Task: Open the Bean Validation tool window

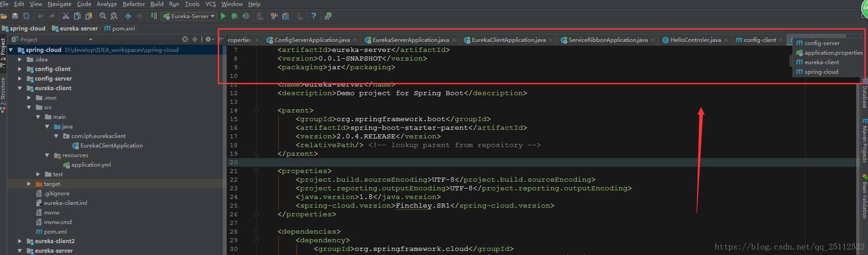Action: (x=864, y=197)
